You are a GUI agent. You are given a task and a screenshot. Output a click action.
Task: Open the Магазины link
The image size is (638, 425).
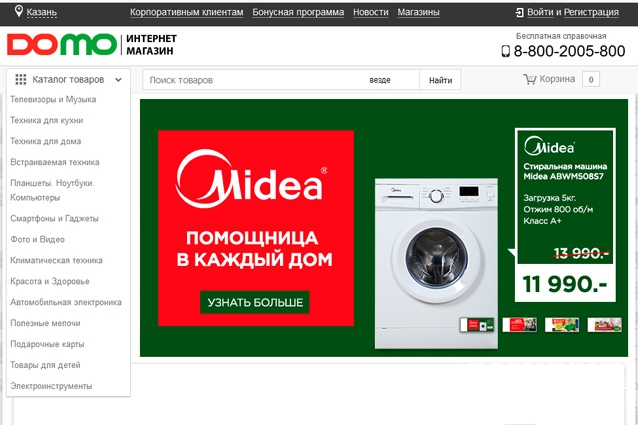click(x=418, y=13)
